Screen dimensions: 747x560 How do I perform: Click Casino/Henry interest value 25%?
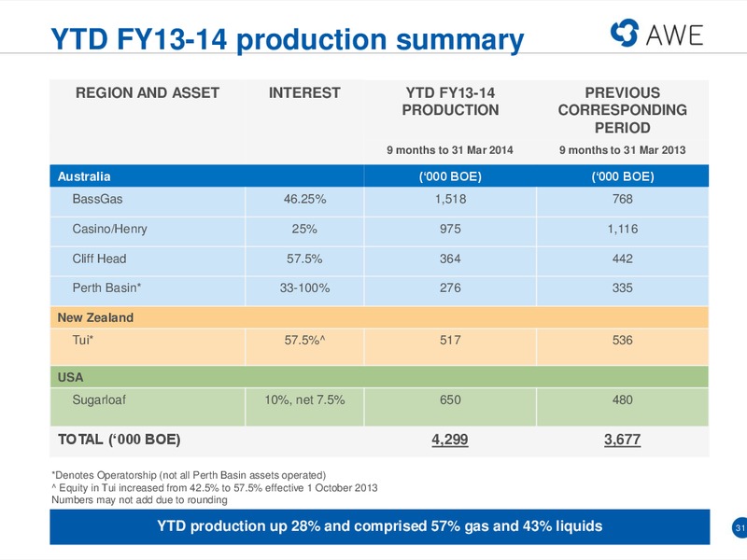(x=304, y=229)
